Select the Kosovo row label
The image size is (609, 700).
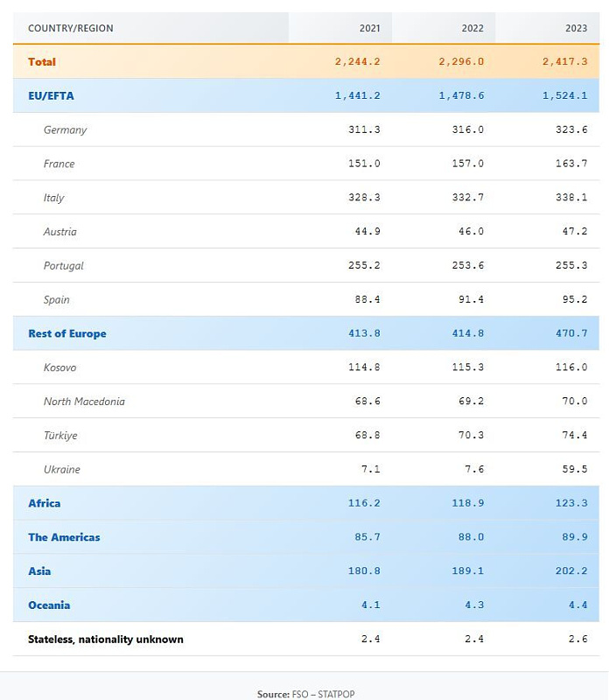(59, 367)
